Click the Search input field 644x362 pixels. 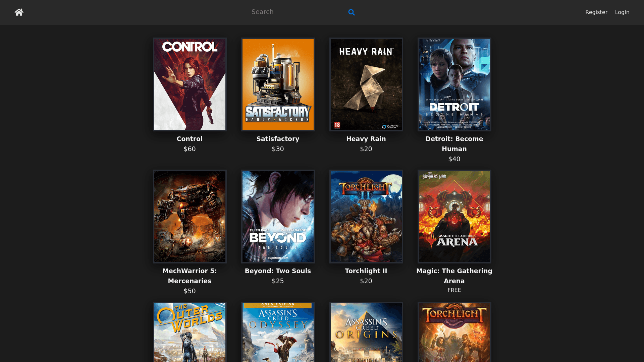[x=295, y=12]
